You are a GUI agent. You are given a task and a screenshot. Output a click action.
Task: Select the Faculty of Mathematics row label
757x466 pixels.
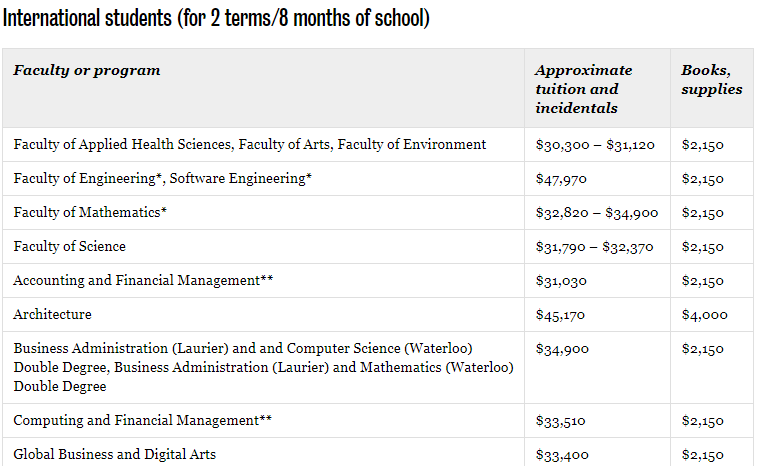(90, 212)
